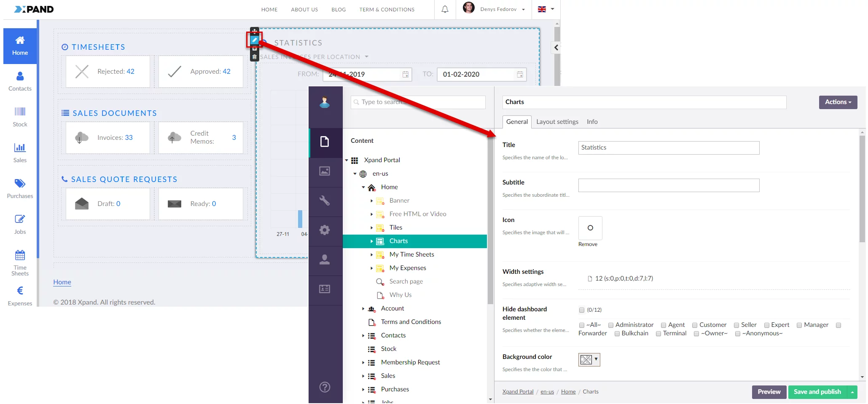Open the Actions dropdown
868x404 pixels.
838,102
